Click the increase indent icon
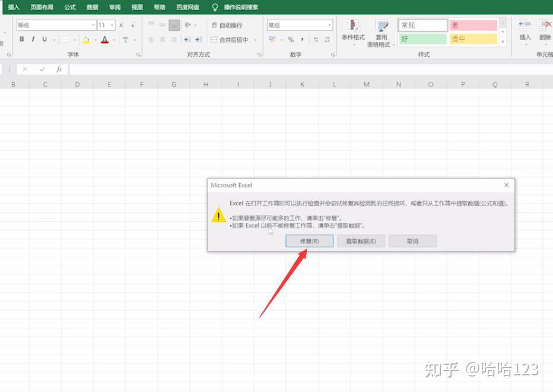553x392 pixels. [x=199, y=40]
